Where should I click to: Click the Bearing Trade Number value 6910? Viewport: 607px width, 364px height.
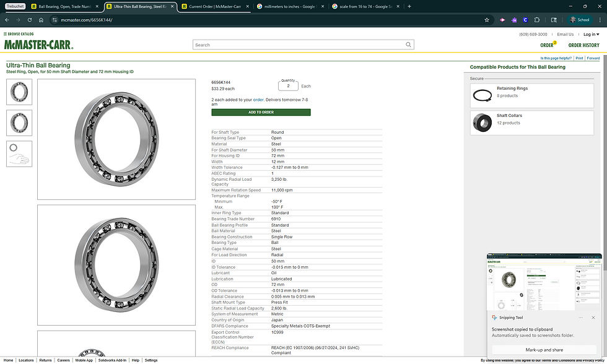pos(276,219)
